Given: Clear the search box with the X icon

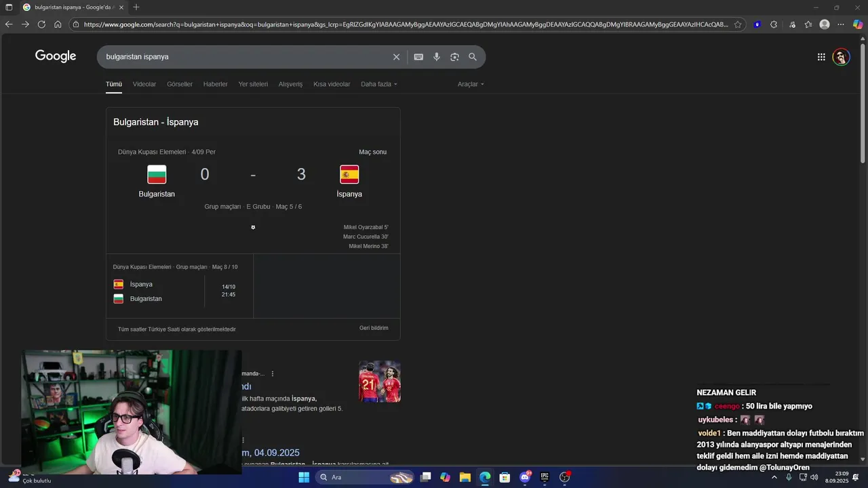Looking at the screenshot, I should point(397,57).
